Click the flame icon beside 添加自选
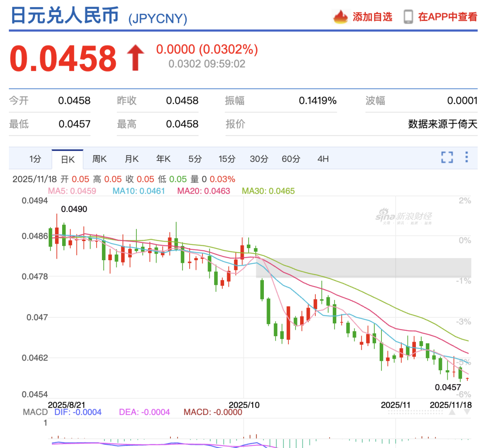 [x=341, y=16]
